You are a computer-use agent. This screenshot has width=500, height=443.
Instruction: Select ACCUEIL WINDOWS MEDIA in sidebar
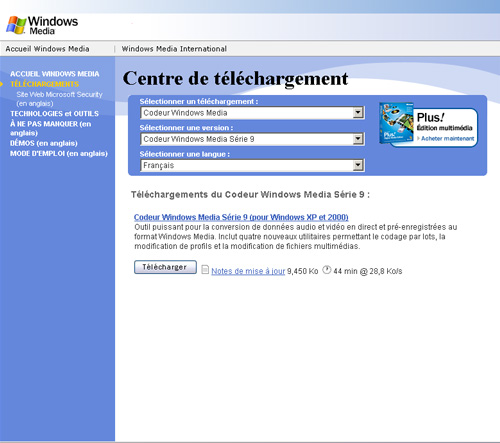click(55, 74)
